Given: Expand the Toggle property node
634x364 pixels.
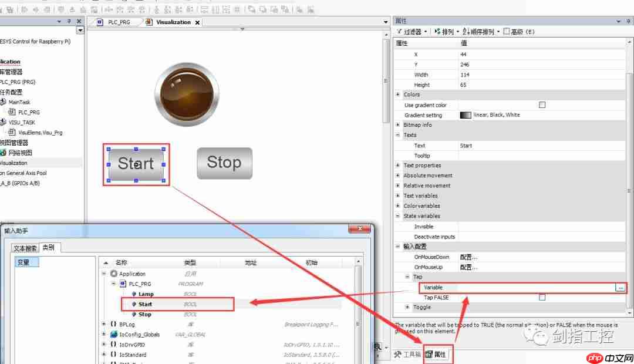Looking at the screenshot, I should tap(407, 307).
